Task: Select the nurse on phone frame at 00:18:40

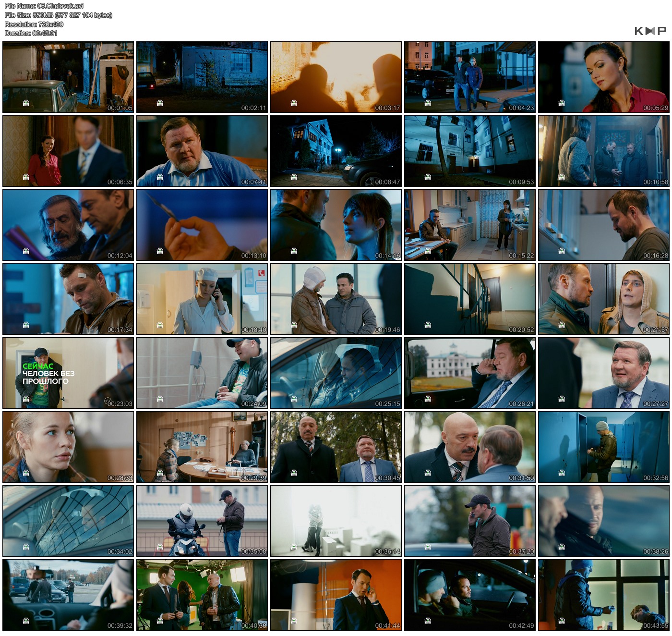Action: [202, 299]
